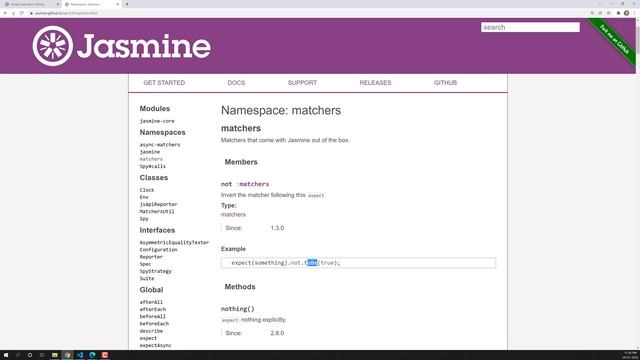Viewport: 640px width, 360px height.
Task: Open the Configuration interface link
Action: point(158,250)
